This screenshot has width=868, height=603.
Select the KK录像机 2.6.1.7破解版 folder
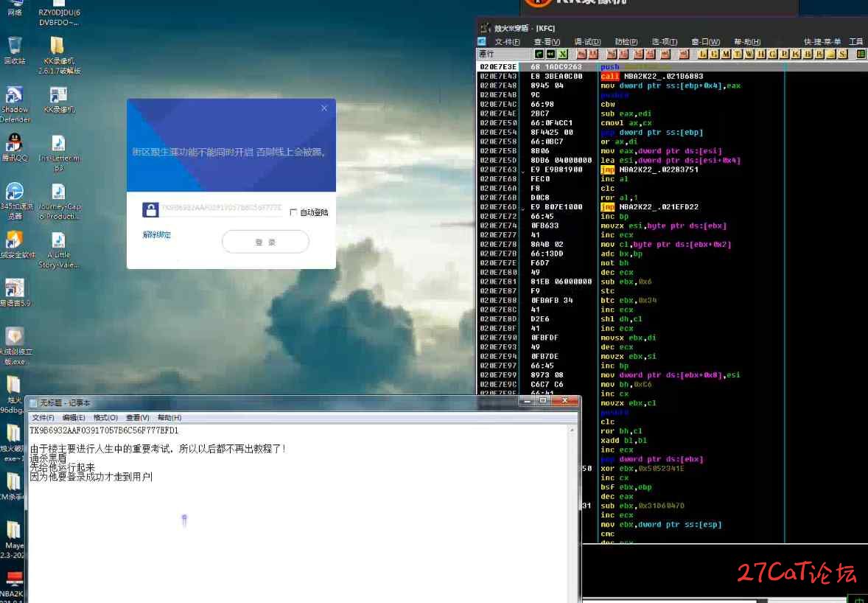[x=59, y=55]
